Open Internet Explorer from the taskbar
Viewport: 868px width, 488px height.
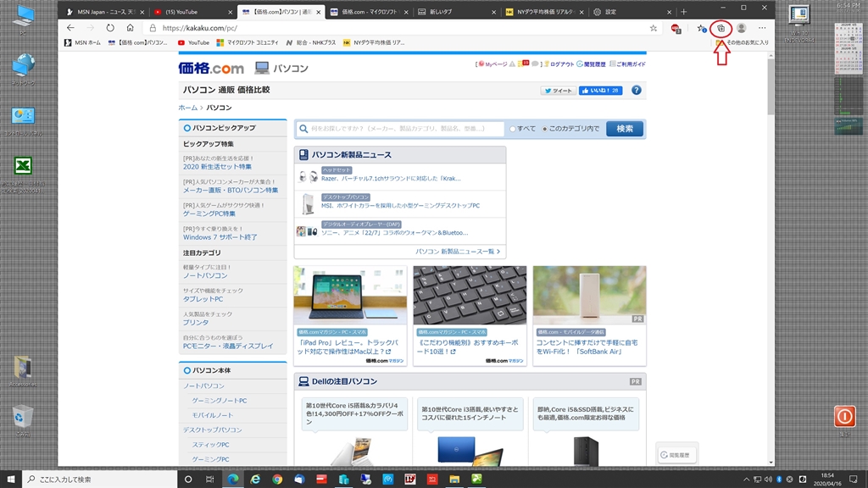255,480
